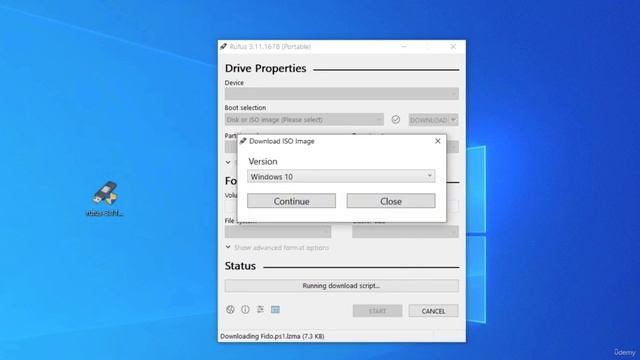The height and width of the screenshot is (360, 640).
Task: Open the Boot selection dropdown
Action: 304,120
